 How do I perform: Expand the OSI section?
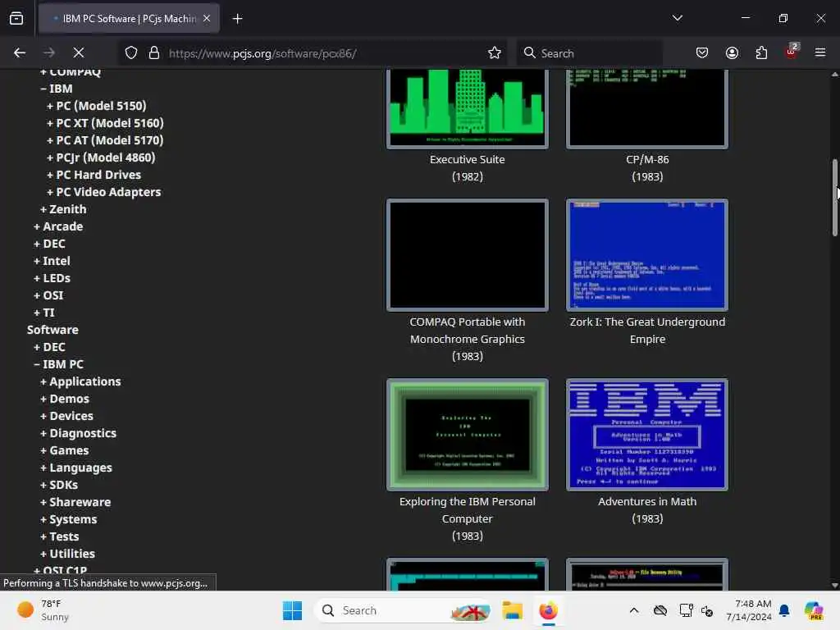48,294
